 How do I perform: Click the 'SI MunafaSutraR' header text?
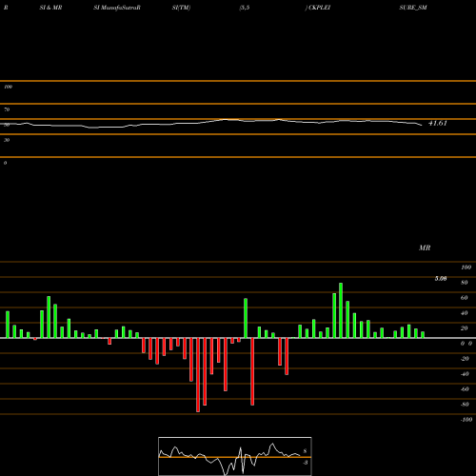(117, 8)
